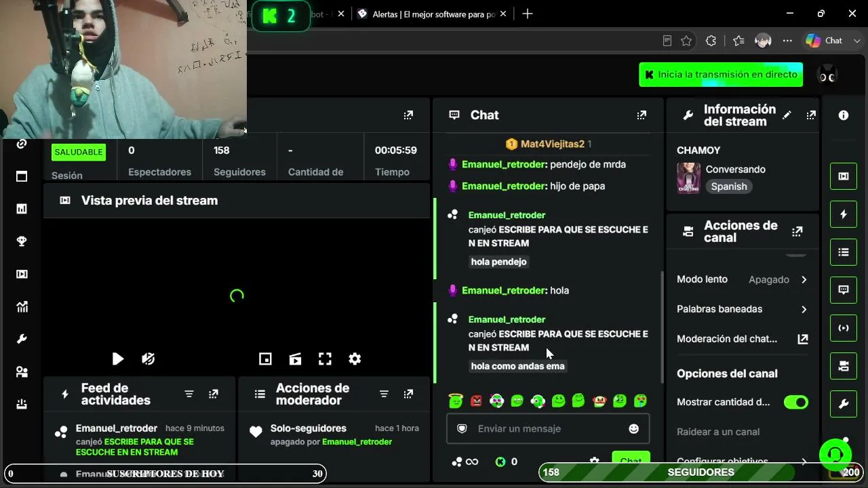
Task: Open the browser extensions menu
Action: point(711,41)
